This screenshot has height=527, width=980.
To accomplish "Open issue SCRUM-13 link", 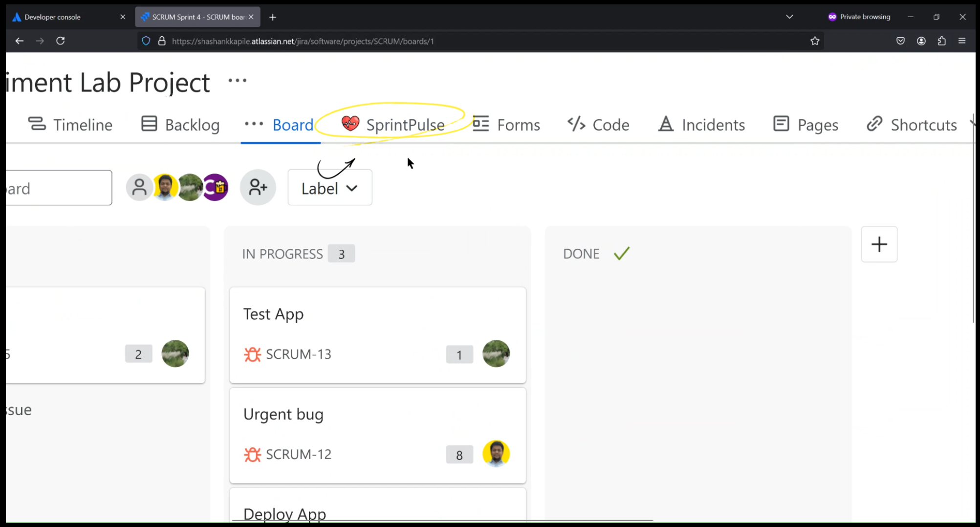I will coord(298,354).
